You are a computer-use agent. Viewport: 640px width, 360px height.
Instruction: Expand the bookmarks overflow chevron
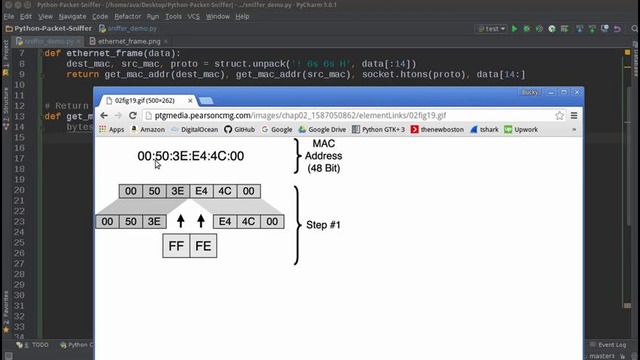click(574, 129)
